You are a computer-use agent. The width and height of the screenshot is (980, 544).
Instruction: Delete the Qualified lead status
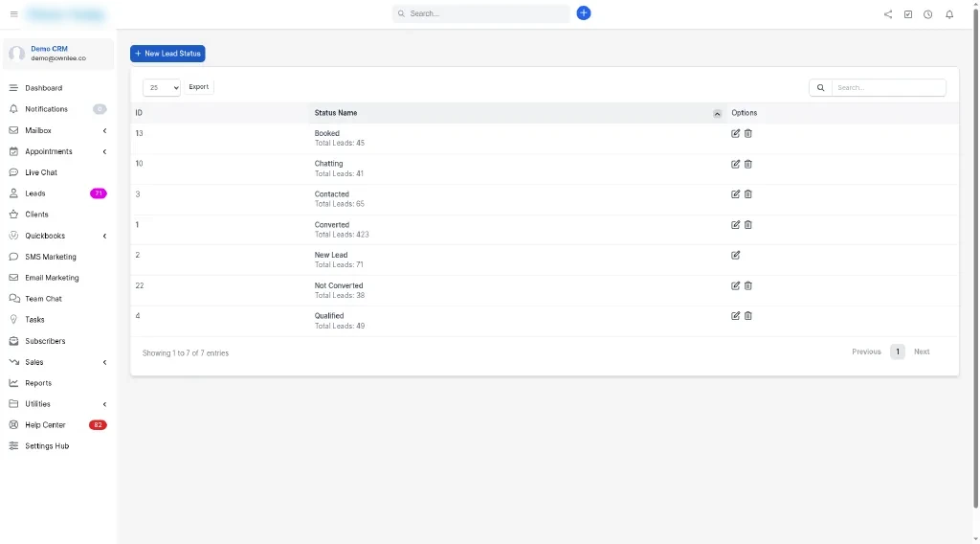click(x=747, y=316)
